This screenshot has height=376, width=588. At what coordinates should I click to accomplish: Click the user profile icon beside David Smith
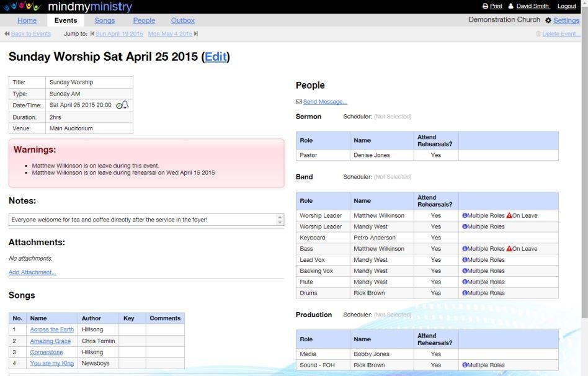pos(510,6)
